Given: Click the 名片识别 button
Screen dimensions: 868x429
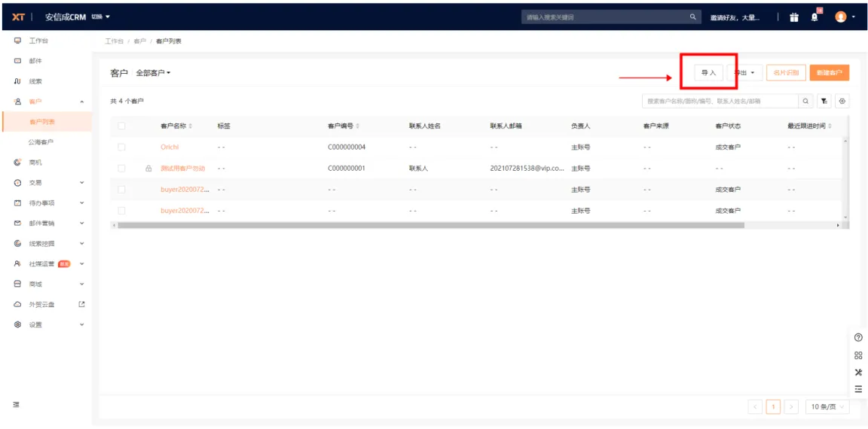Looking at the screenshot, I should coord(786,72).
